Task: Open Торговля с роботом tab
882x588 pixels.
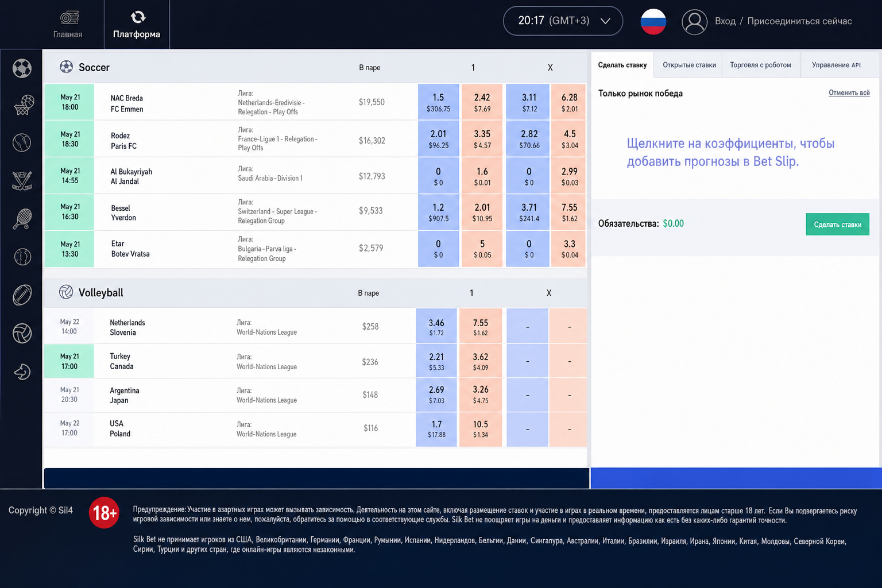Action: [760, 65]
